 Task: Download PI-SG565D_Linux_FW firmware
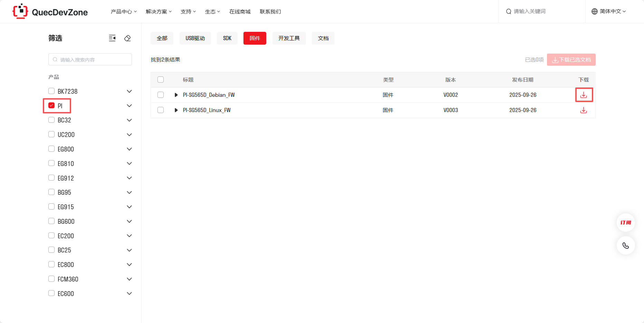tap(584, 110)
